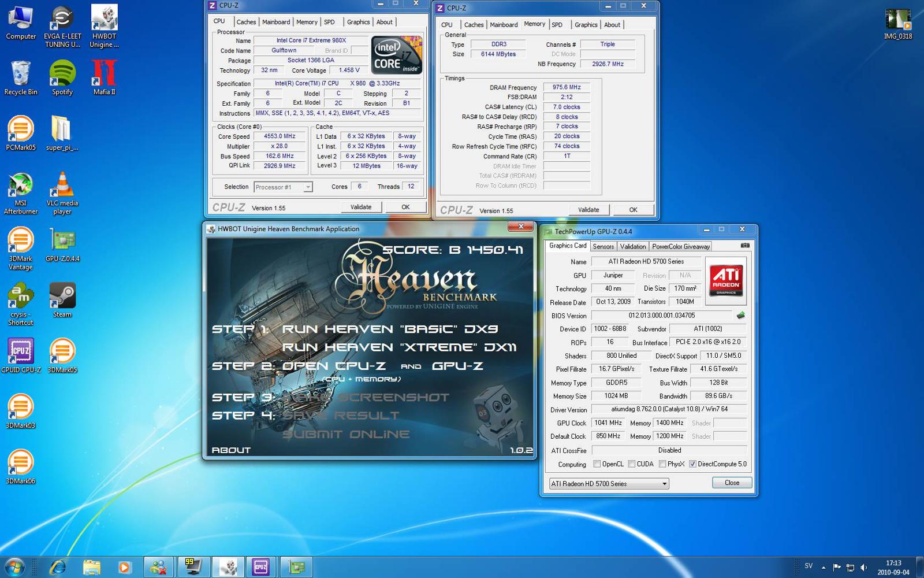Open the super_pi folder icon
Image resolution: width=924 pixels, height=578 pixels.
tap(62, 134)
